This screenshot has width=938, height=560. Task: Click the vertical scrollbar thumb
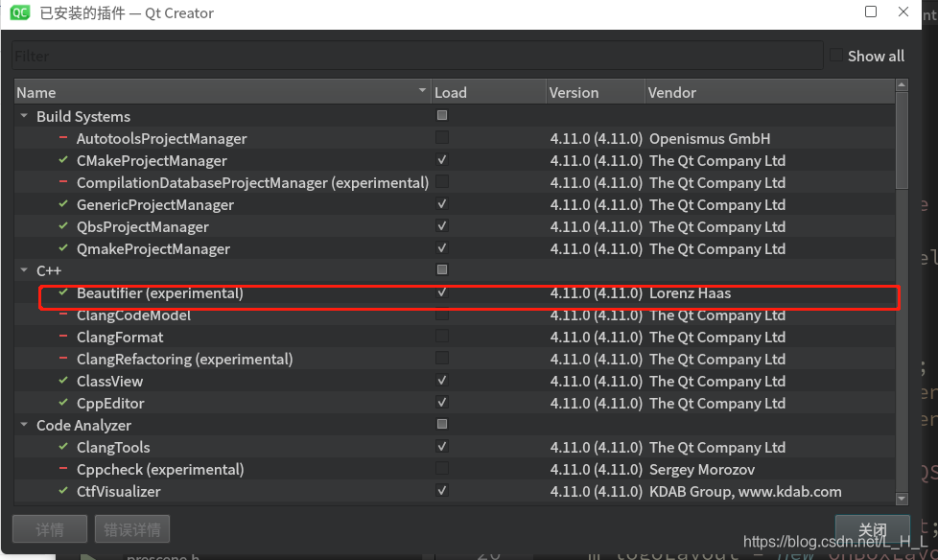coord(902,141)
